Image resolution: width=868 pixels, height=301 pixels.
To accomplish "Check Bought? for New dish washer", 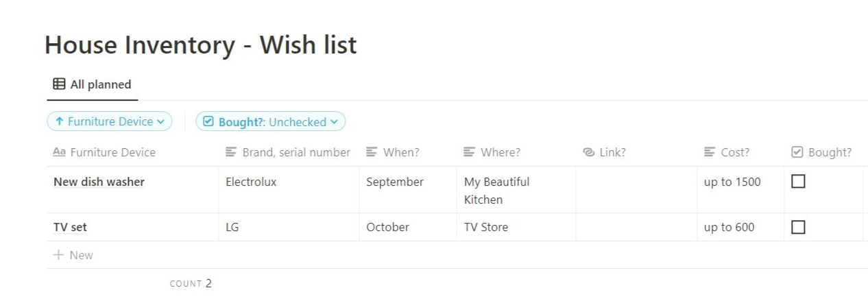I will coord(798,182).
